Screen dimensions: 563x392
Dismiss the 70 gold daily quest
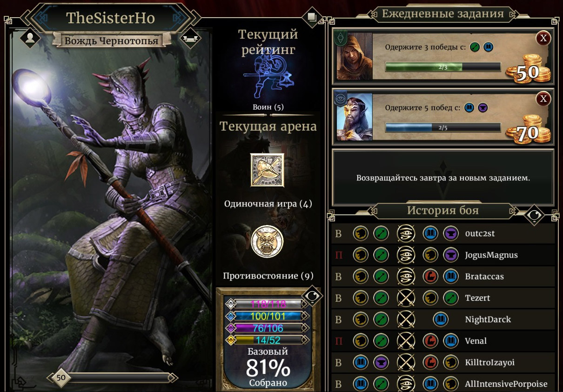click(543, 99)
